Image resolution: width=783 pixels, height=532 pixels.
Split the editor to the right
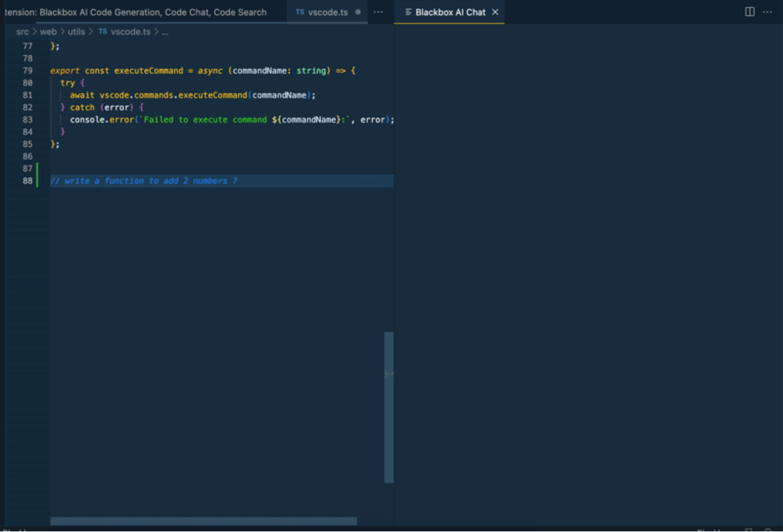tap(750, 12)
